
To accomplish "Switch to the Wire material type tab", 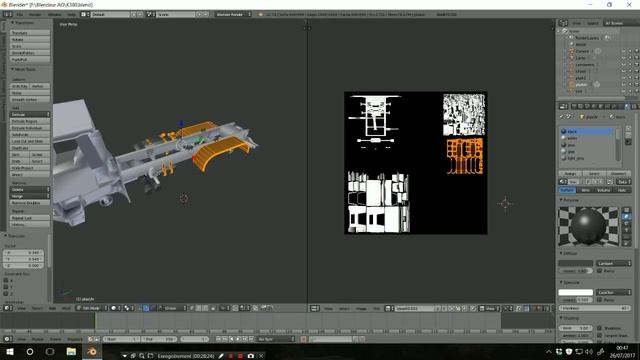I will pyautogui.click(x=585, y=190).
